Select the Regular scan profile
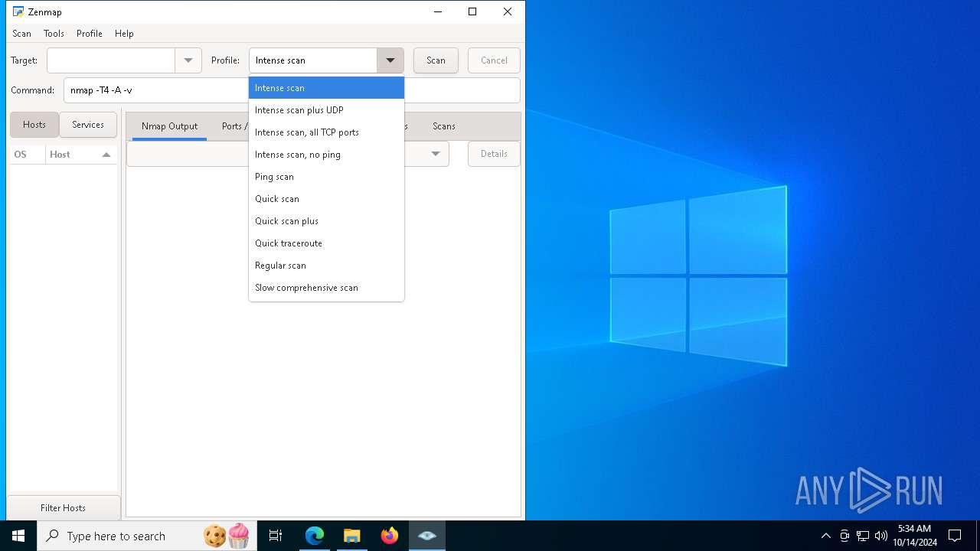 (326, 266)
